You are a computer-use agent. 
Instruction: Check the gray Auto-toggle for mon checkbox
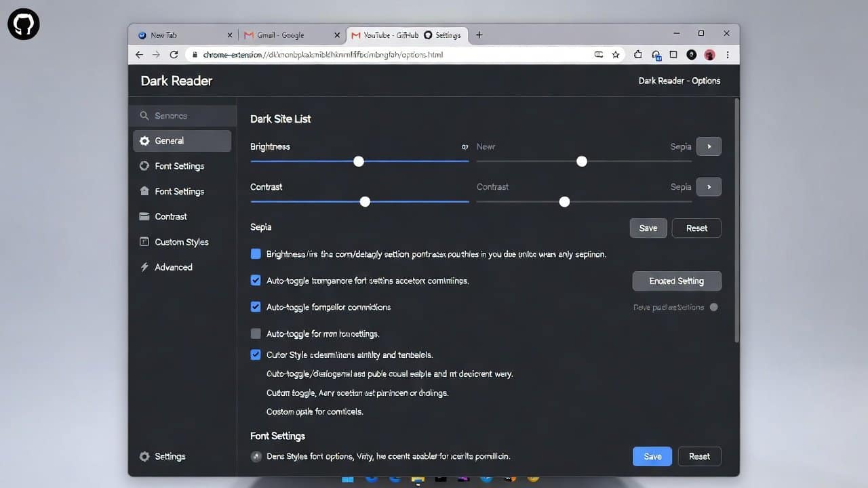click(x=256, y=333)
